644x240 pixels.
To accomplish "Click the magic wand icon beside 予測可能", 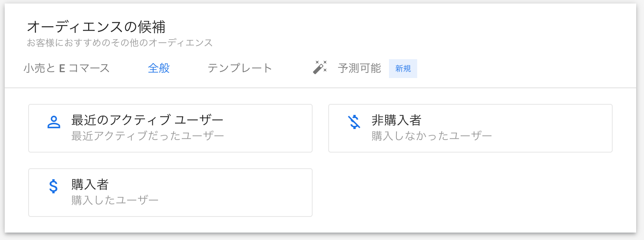I will [x=320, y=67].
